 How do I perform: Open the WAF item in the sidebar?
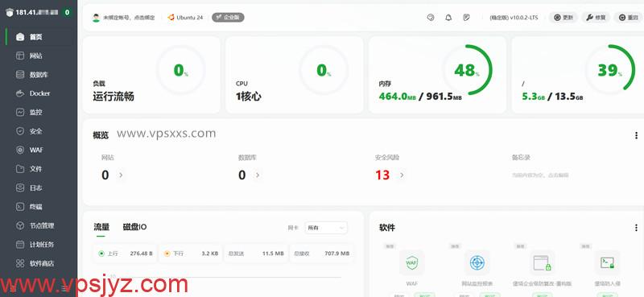point(35,151)
